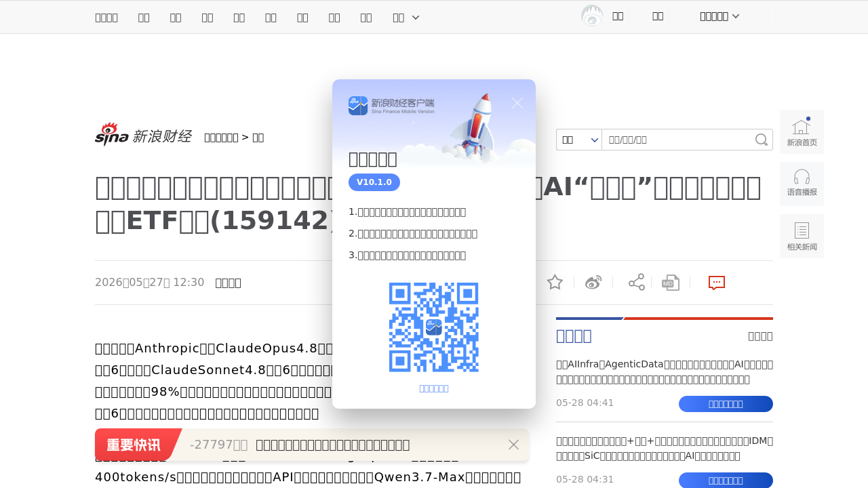Viewport: 868px width, 488px height.
Task: Expand the top nav item with chevron
Action: (x=406, y=18)
